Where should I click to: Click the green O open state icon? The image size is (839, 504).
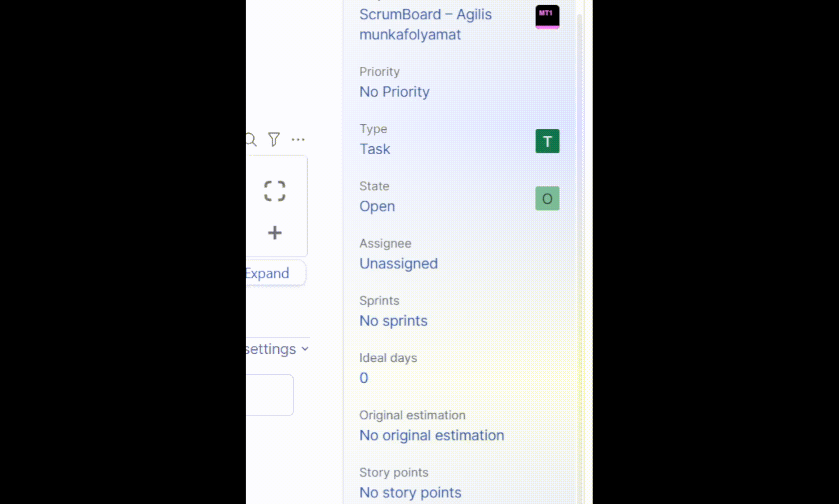click(x=547, y=199)
